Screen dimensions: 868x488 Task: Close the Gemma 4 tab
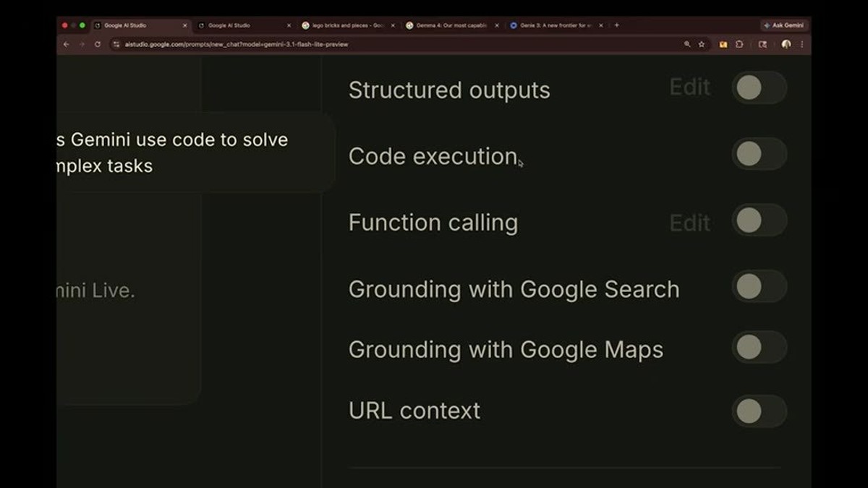497,25
